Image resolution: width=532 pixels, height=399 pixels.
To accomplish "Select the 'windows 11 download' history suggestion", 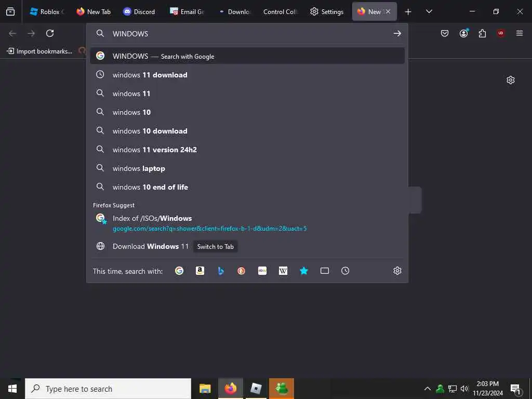I will coord(247,75).
